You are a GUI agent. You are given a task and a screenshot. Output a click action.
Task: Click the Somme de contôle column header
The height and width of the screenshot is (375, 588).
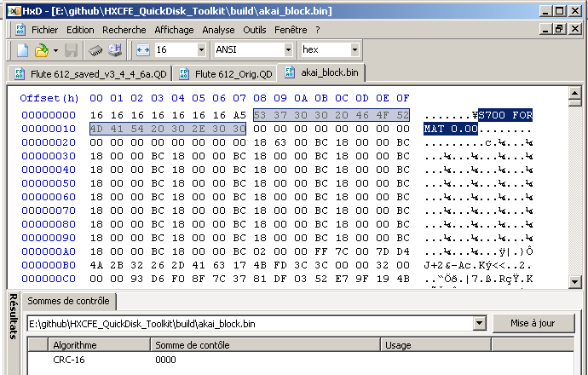(x=265, y=345)
